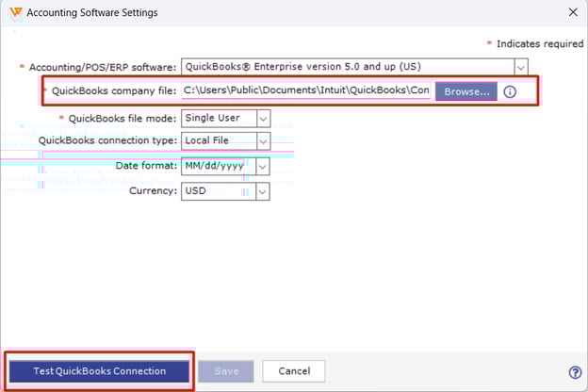Screen dimensions: 588x392
Task: Click the info icon beside Browse button
Action: click(x=510, y=91)
